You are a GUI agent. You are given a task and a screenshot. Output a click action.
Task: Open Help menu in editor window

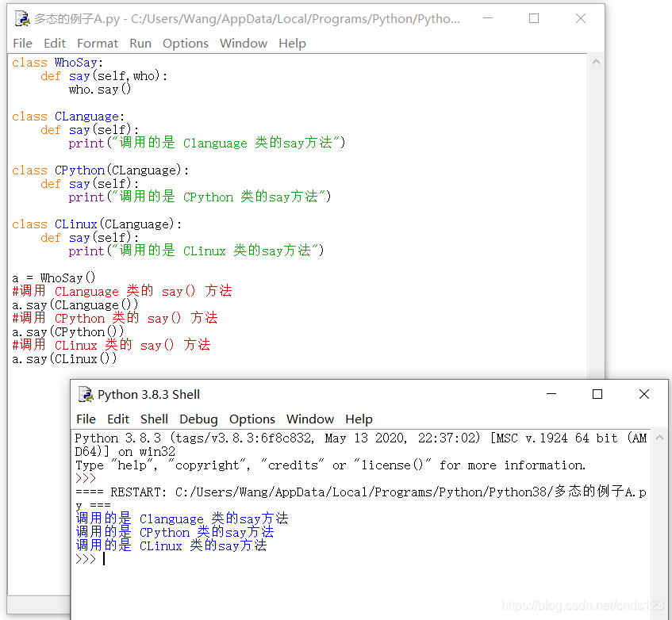click(x=292, y=44)
